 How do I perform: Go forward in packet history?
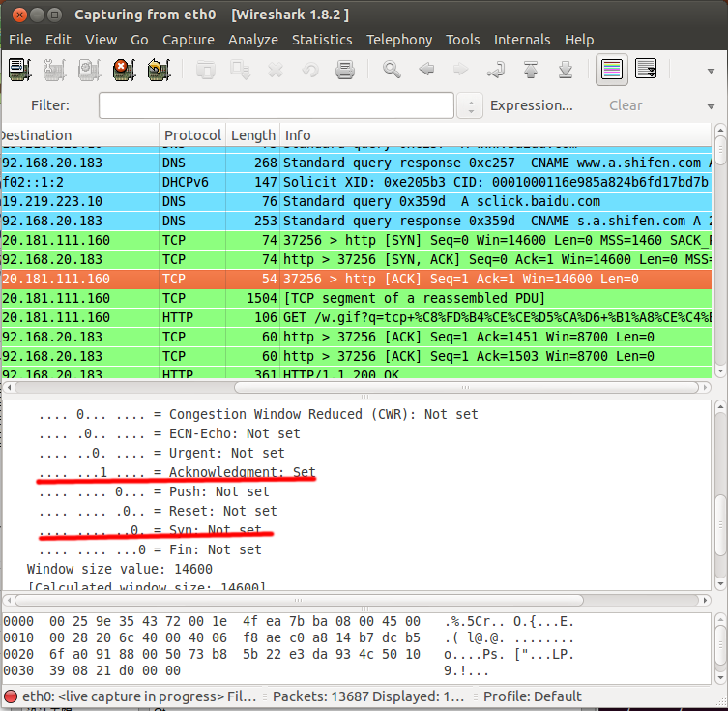(x=461, y=70)
